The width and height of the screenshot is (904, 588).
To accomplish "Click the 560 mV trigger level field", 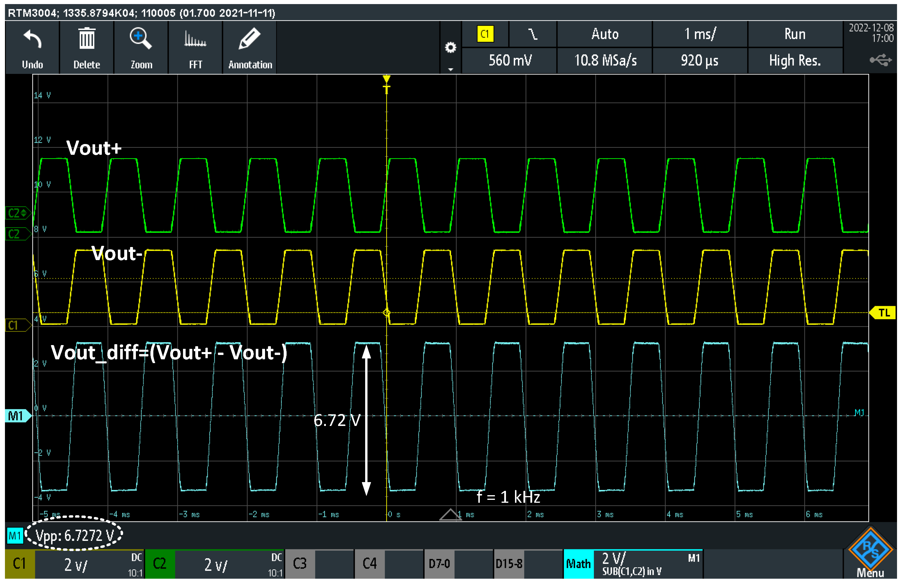I will [x=510, y=61].
